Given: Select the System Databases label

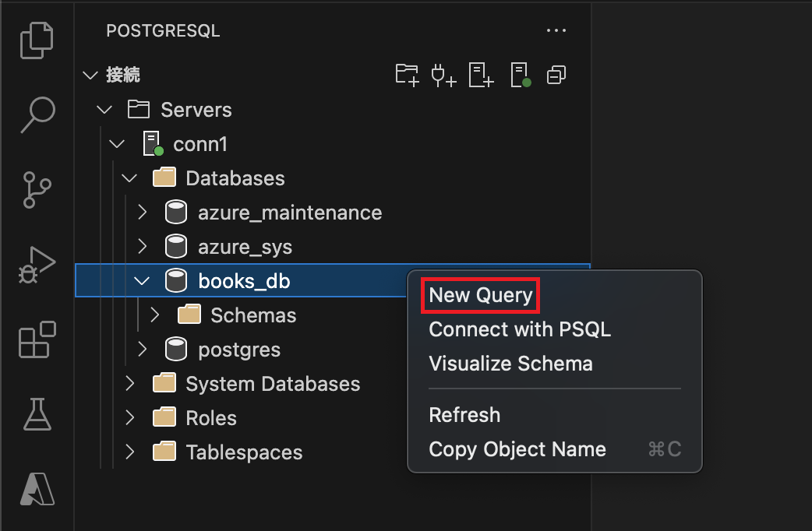Looking at the screenshot, I should pyautogui.click(x=273, y=384).
